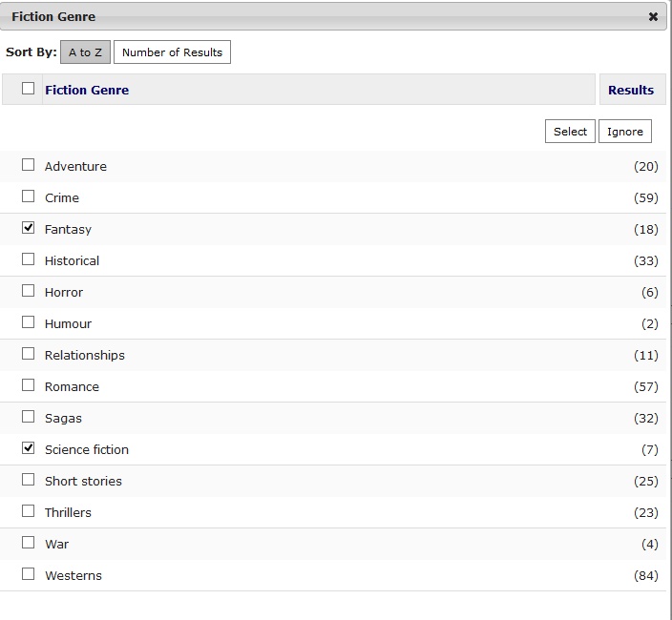Screen dimensions: 672x620
Task: Sort by Number of Results
Action: tap(172, 52)
